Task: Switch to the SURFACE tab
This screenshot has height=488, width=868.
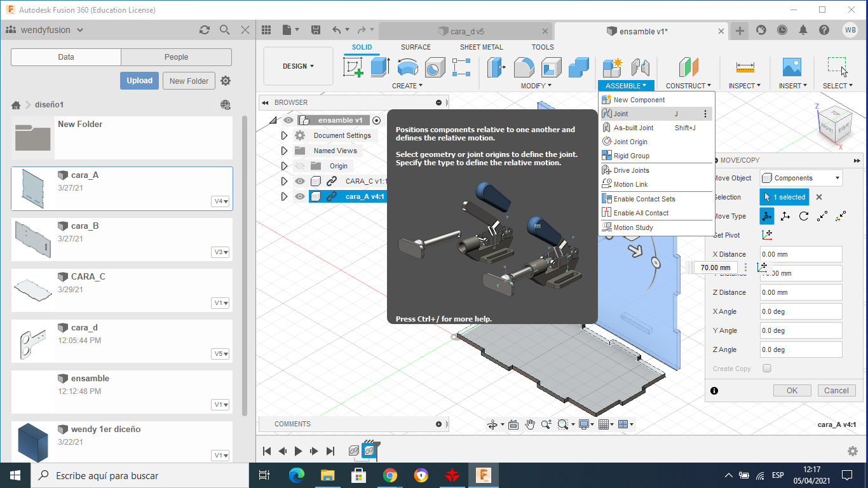Action: pyautogui.click(x=416, y=47)
